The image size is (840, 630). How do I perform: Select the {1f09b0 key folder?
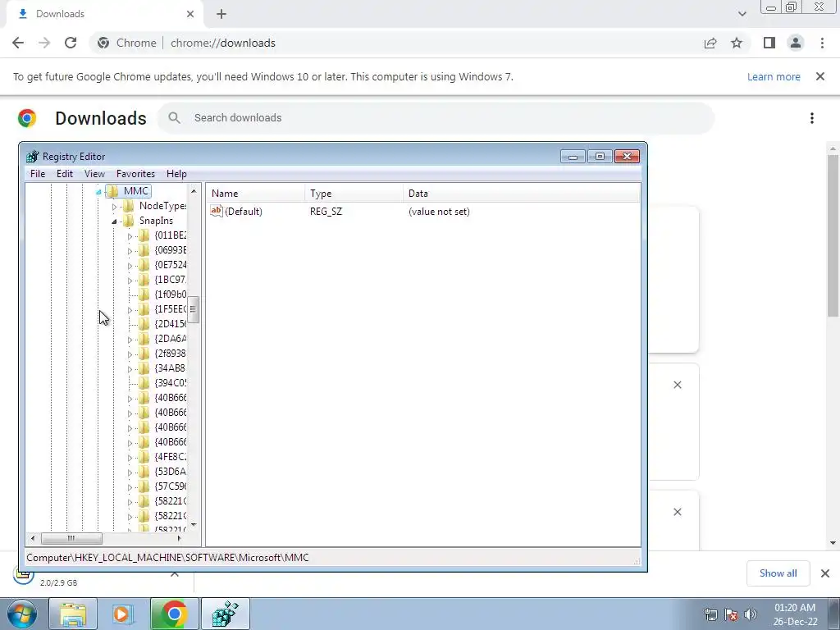click(x=144, y=294)
